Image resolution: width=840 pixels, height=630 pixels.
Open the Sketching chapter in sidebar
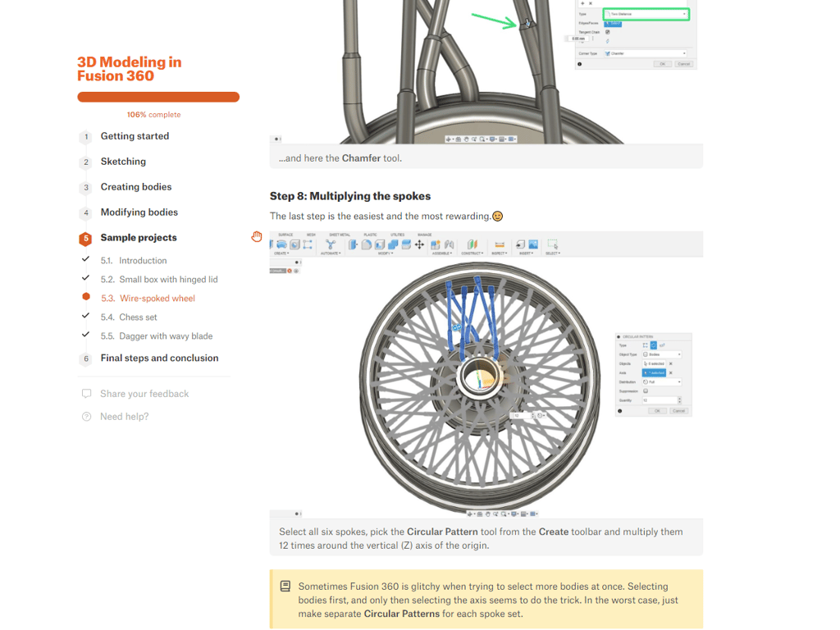pyautogui.click(x=123, y=162)
